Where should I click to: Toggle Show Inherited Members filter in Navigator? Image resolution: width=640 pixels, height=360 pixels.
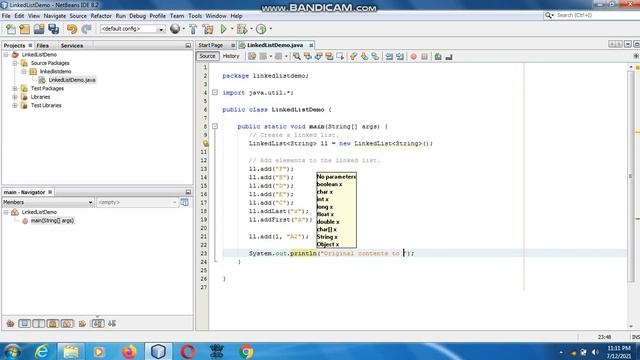(10, 324)
